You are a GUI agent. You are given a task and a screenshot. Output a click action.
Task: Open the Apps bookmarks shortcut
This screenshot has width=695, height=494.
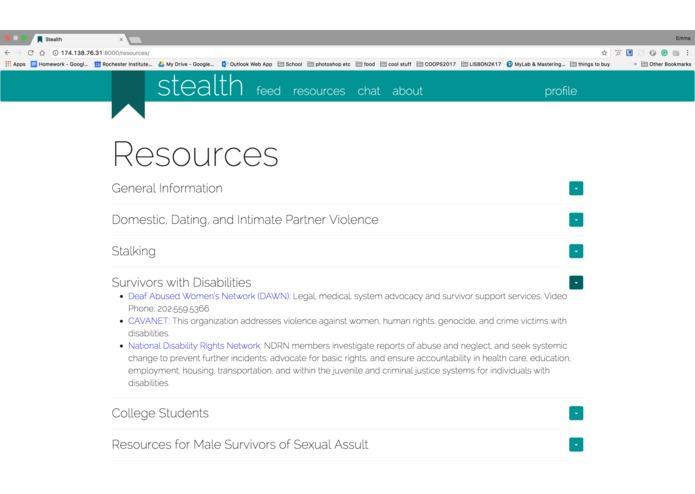pos(16,64)
